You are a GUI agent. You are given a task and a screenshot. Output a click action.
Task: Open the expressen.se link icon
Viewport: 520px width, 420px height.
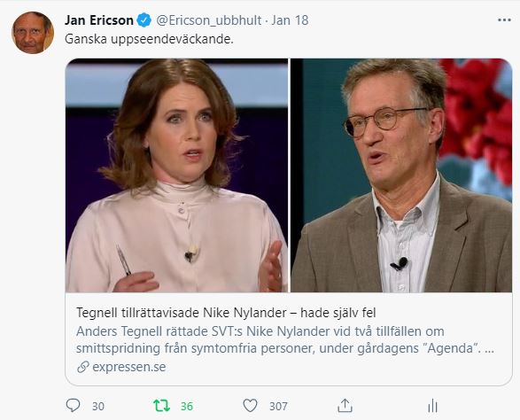click(x=83, y=367)
